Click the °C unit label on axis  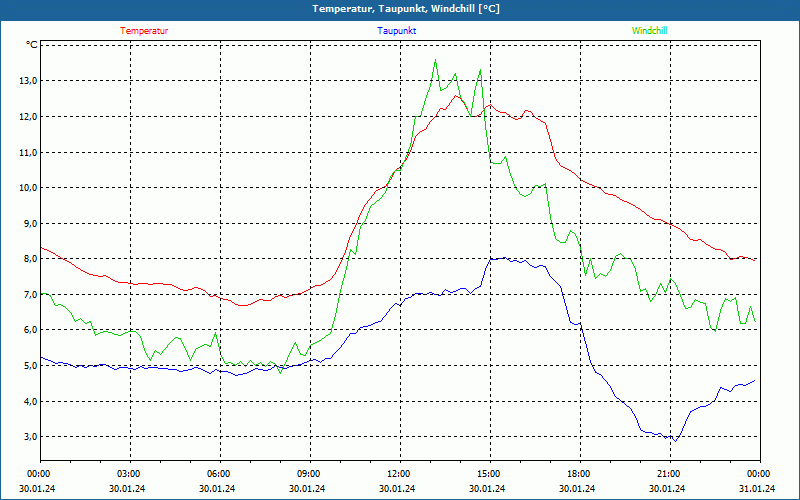[x=32, y=45]
